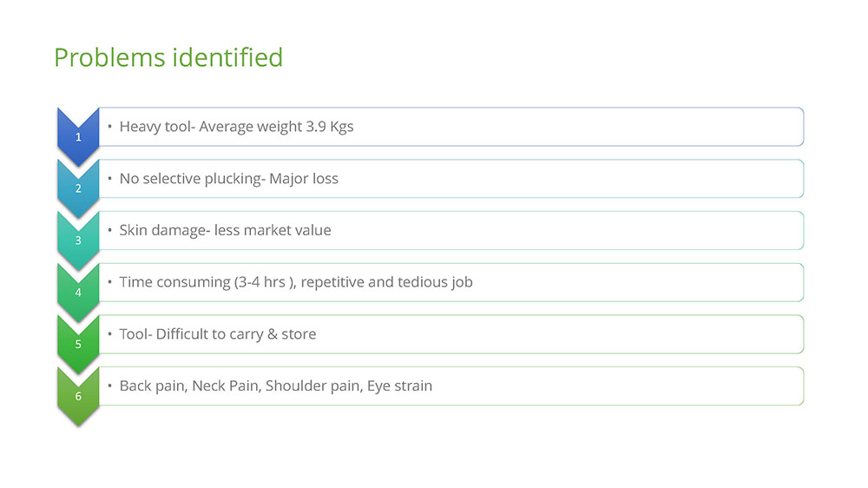
Task: Click the bullet before 'Skin damage'
Action: (109, 230)
